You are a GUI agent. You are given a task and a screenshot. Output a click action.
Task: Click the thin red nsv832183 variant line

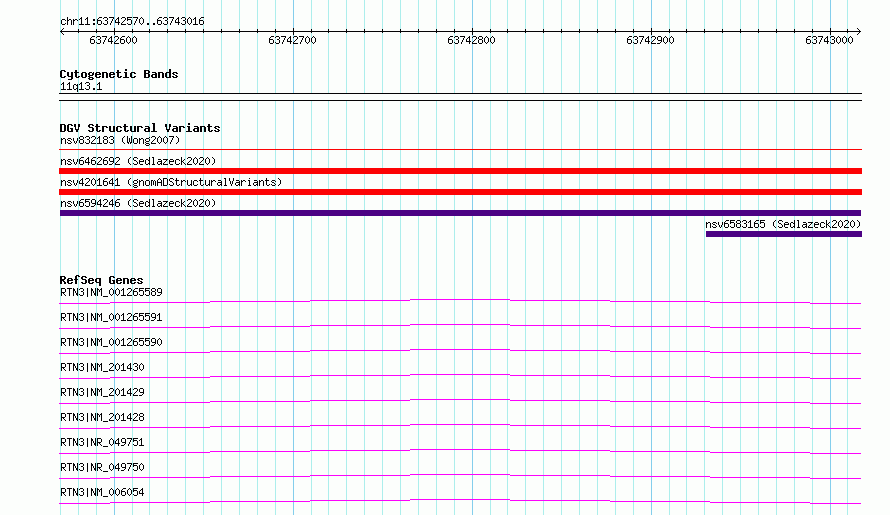[460, 149]
